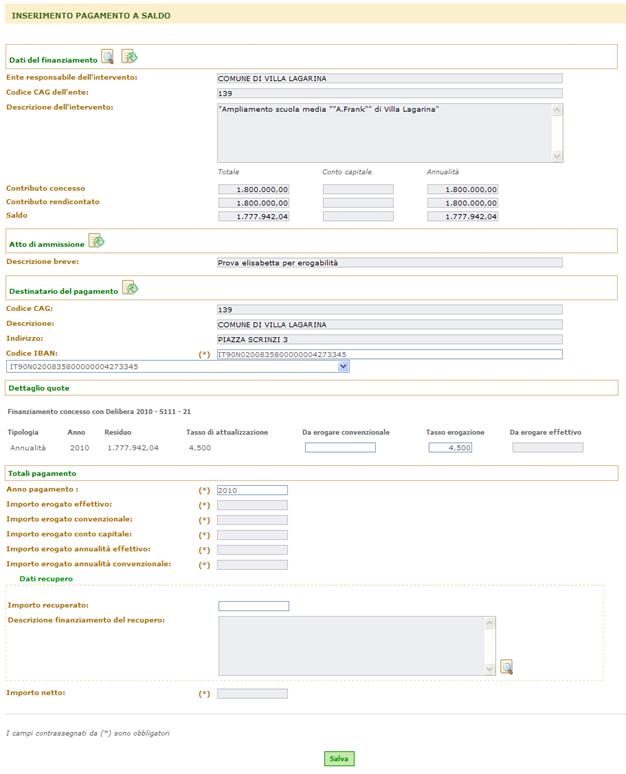Click the Contributo concesso Conto capitale field
The height and width of the screenshot is (774, 626).
pos(358,190)
